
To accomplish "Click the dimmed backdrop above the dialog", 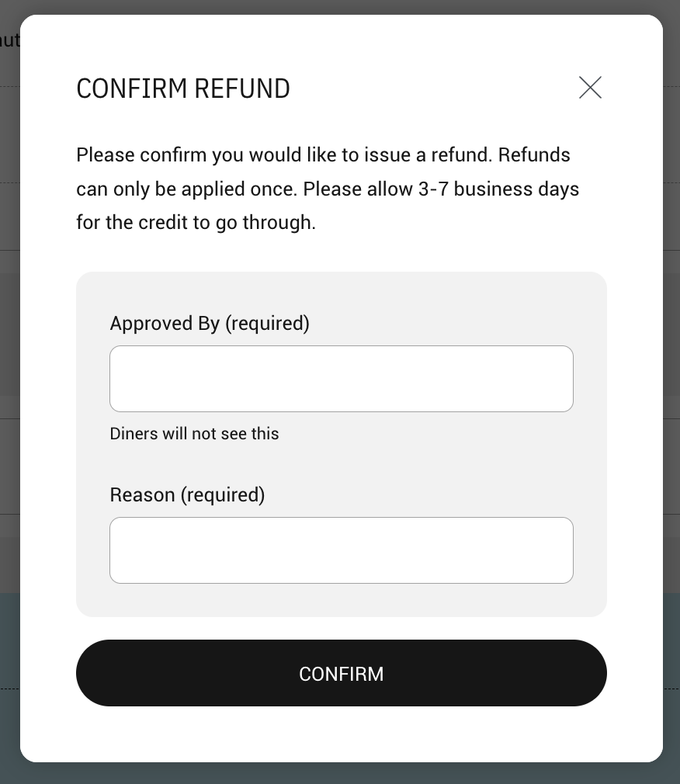I will (x=340, y=7).
